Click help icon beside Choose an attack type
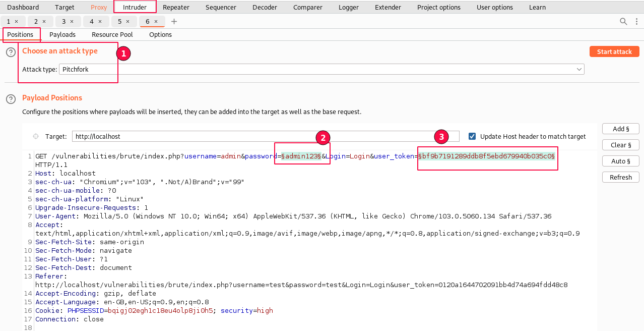The width and height of the screenshot is (644, 331). click(x=11, y=52)
